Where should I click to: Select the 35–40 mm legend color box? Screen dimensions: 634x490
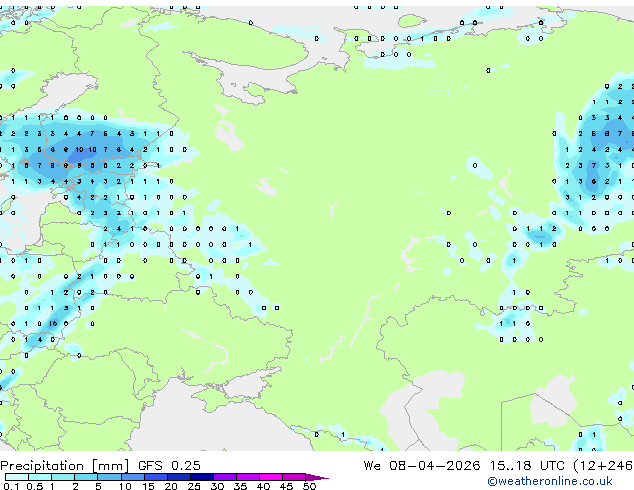click(247, 477)
